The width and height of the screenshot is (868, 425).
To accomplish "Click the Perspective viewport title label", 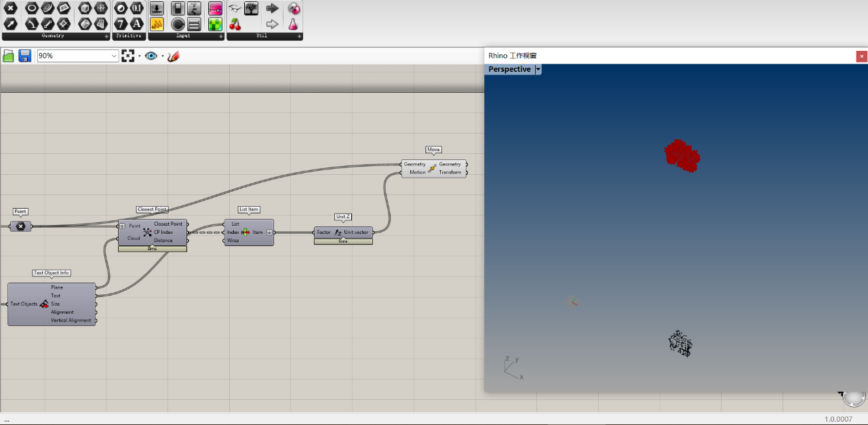I will tap(509, 69).
